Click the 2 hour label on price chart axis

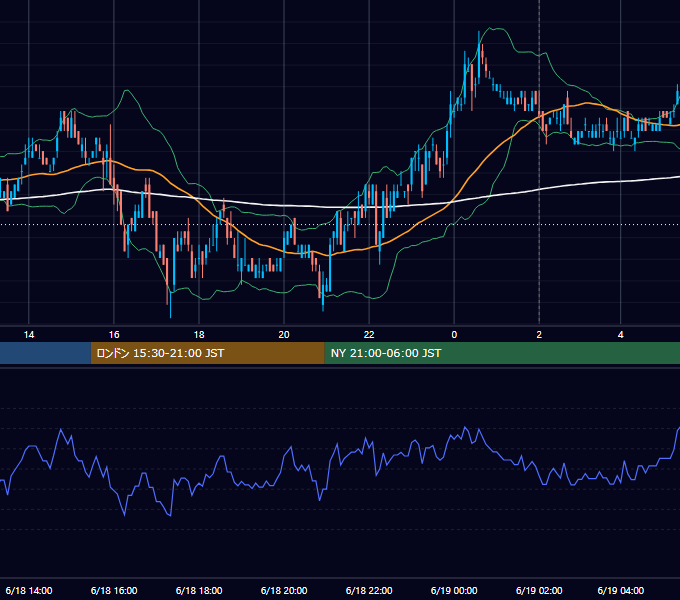(x=539, y=335)
